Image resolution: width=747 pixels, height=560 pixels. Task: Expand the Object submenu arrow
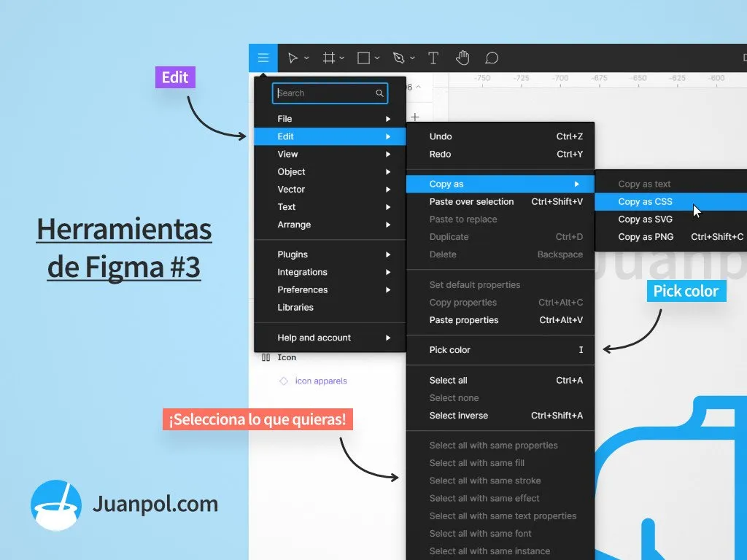point(388,171)
